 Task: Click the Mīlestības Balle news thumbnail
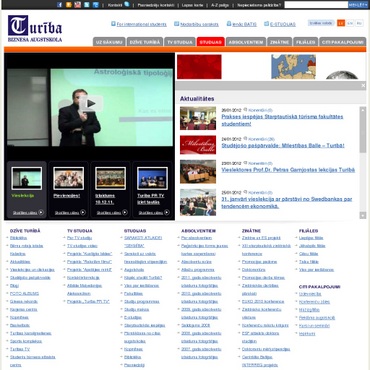pyautogui.click(x=198, y=145)
